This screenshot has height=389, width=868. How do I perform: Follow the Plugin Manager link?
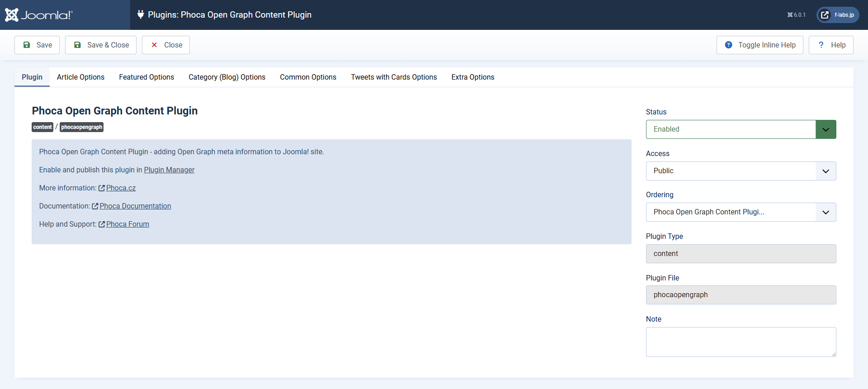point(169,170)
